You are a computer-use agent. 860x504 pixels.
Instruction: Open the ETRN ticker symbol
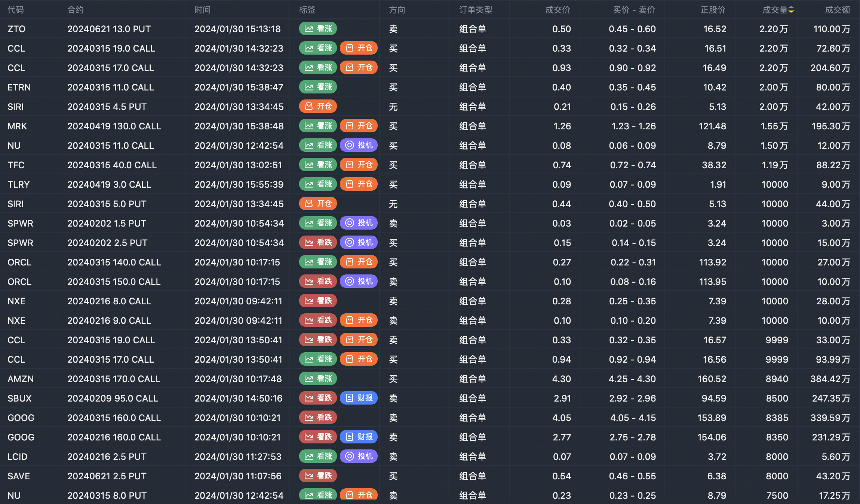19,87
